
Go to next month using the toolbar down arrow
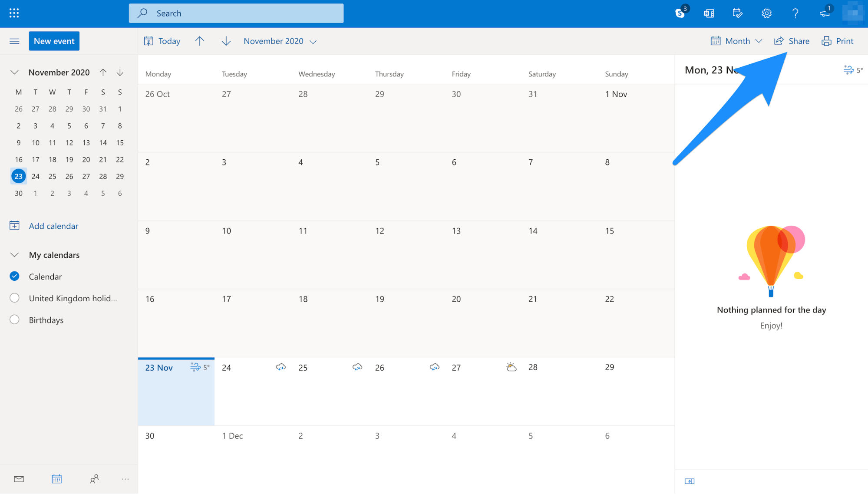(x=226, y=41)
